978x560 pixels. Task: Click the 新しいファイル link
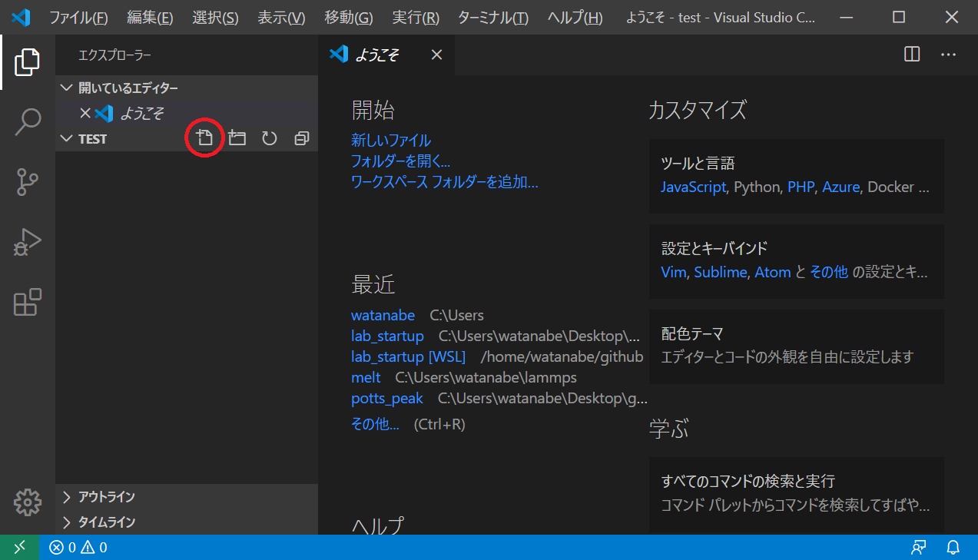point(391,141)
